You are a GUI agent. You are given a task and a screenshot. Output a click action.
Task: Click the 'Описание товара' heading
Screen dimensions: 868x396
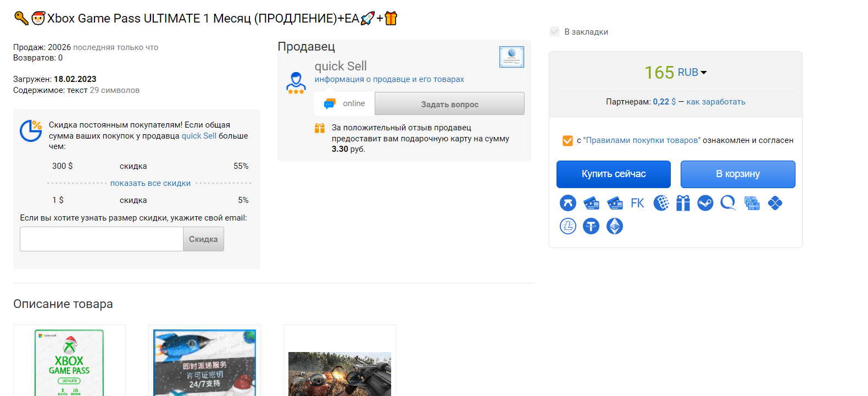[63, 304]
